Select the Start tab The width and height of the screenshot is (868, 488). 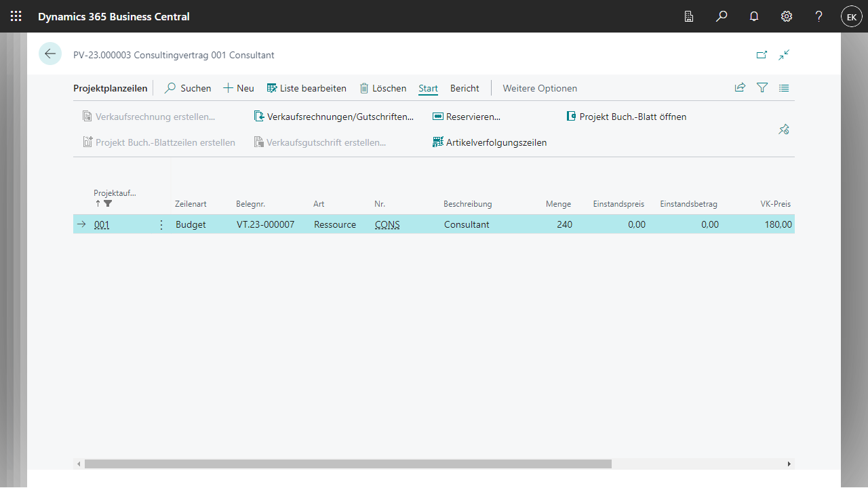(428, 88)
